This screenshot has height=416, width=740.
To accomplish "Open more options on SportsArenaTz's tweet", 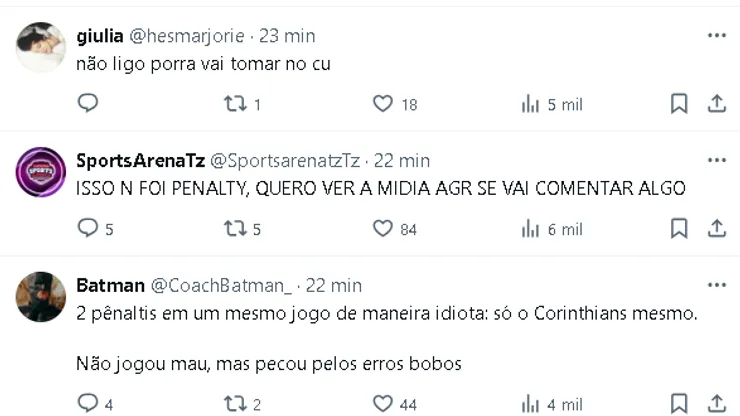I will 716,161.
